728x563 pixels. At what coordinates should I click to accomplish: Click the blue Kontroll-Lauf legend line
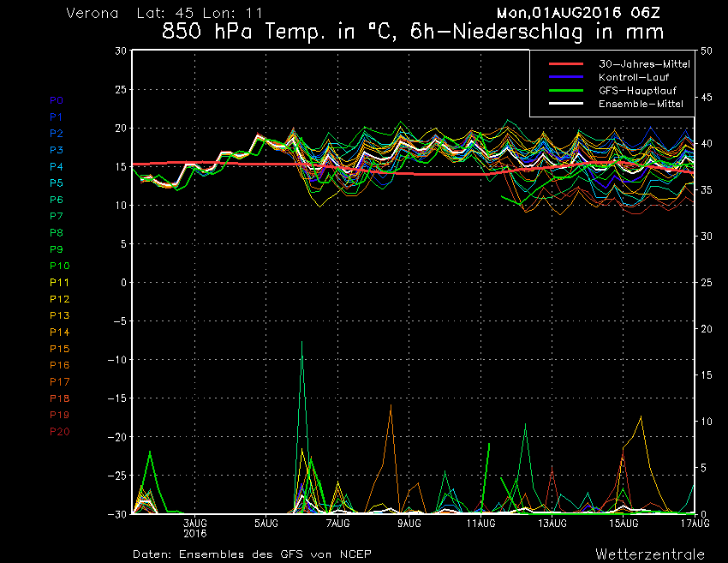559,77
